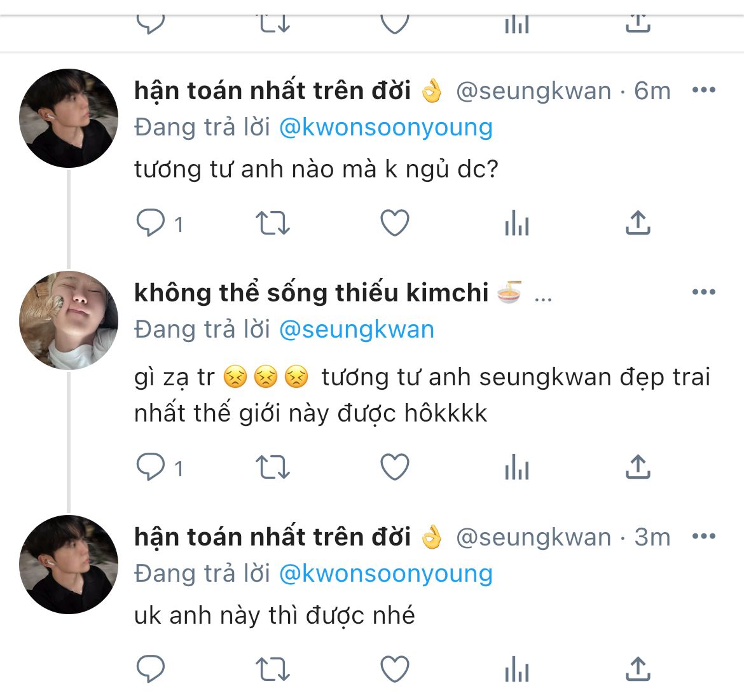The image size is (744, 700).
Task: Like the "tương tư anh nào mà k ngủ dc?" tweet
Action: [x=394, y=223]
